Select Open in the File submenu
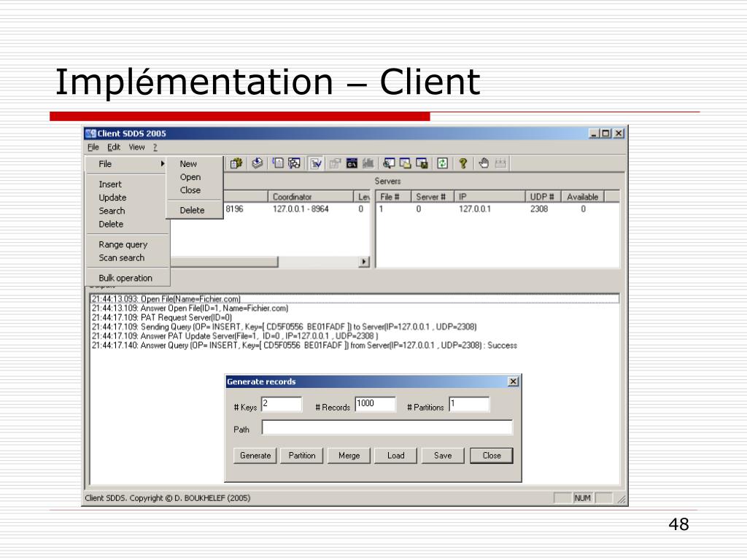 [x=190, y=177]
